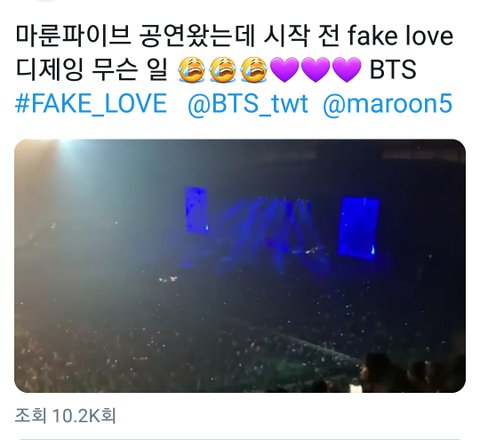This screenshot has width=480, height=440.
Task: Click the first purple heart emoji
Action: coord(284,69)
